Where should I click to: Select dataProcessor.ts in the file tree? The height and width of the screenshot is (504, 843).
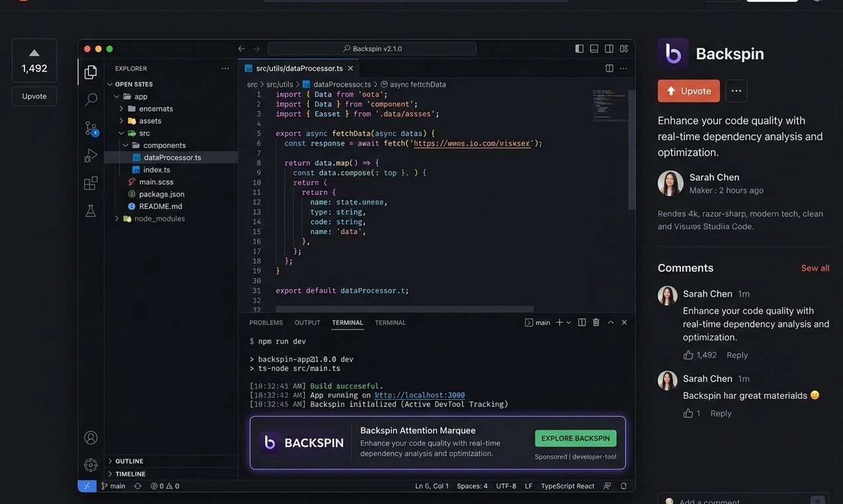click(171, 157)
